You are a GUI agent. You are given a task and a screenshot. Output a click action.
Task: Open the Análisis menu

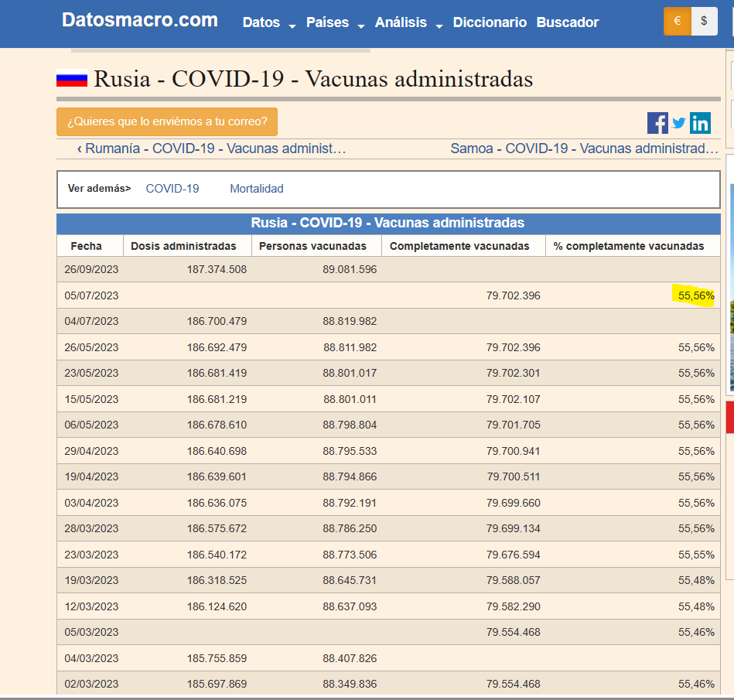(401, 22)
